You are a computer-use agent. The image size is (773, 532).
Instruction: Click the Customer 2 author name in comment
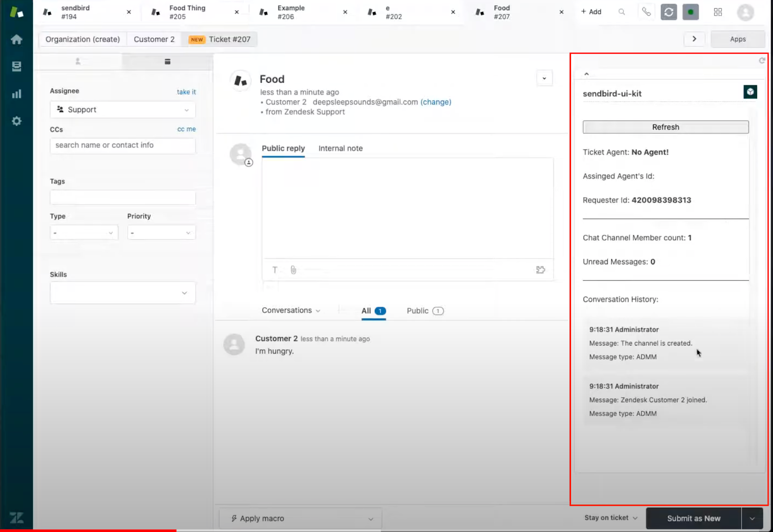click(276, 339)
